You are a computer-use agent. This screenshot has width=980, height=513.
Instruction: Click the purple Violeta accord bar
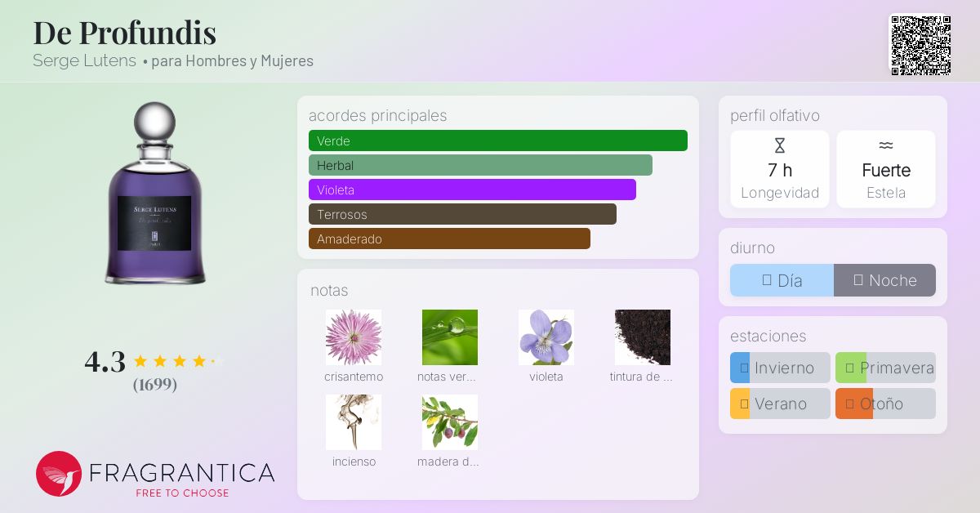point(472,190)
